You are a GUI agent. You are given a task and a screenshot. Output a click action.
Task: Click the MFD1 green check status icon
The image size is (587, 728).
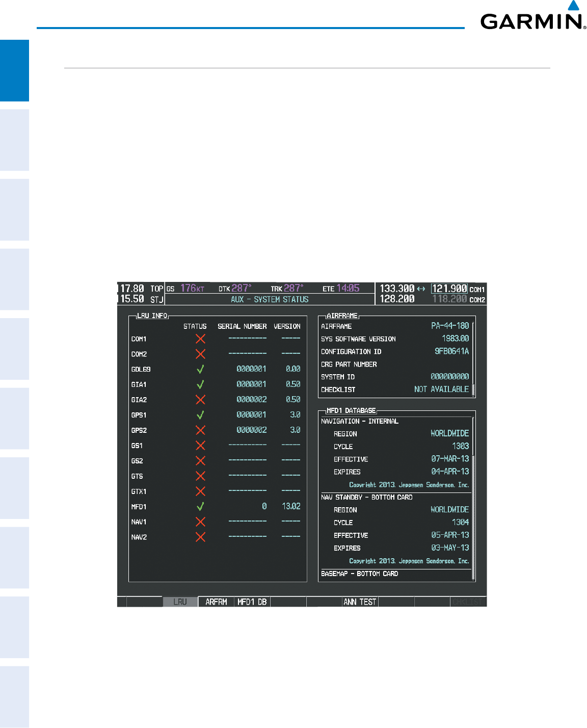(x=200, y=507)
